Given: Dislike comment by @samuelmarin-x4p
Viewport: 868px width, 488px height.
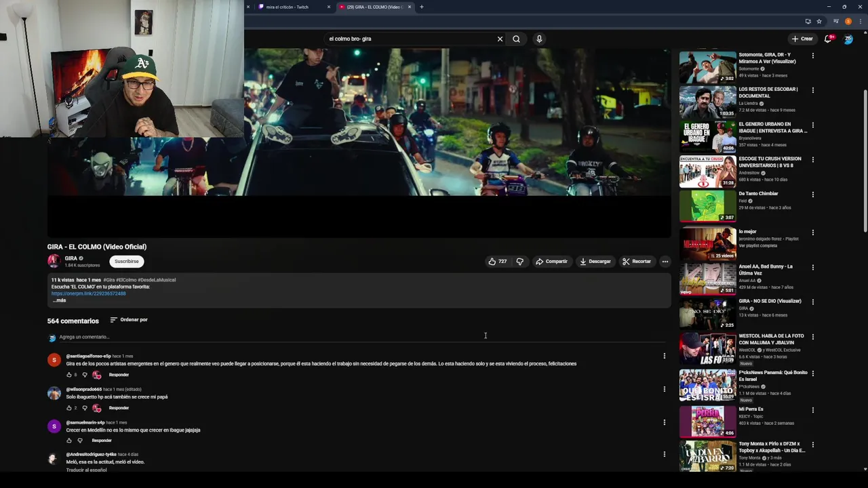Looking at the screenshot, I should [x=80, y=441].
